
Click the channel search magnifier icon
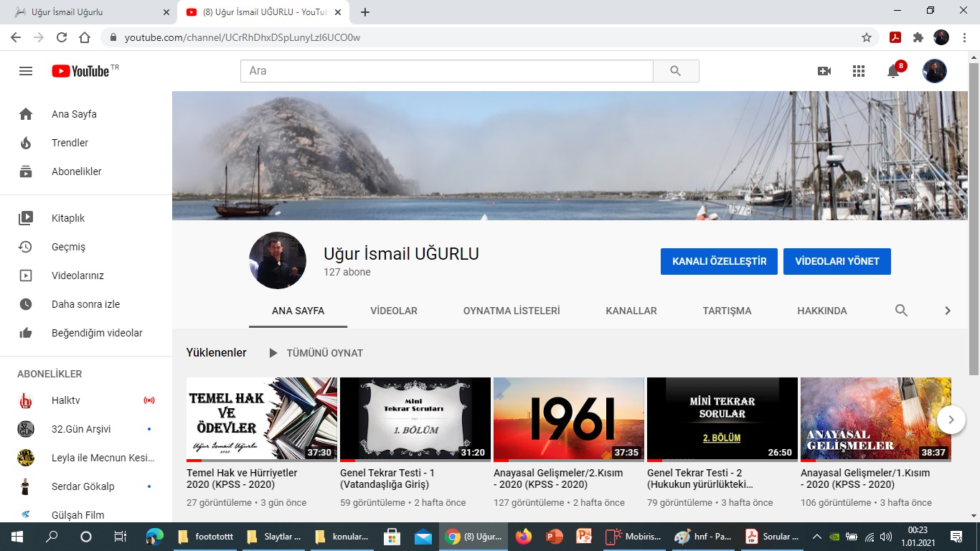[901, 311]
